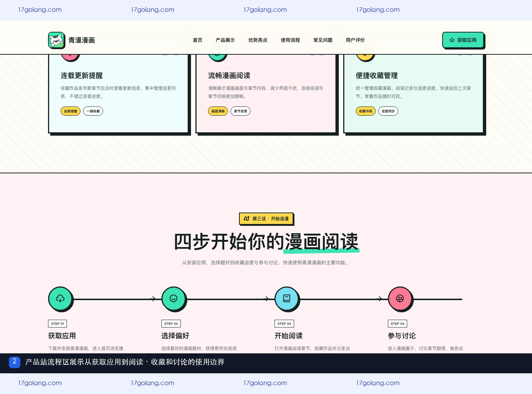Image resolution: width=532 pixels, height=394 pixels.
Task: Click the yellow 追更提醒 tag
Action: coord(71,111)
